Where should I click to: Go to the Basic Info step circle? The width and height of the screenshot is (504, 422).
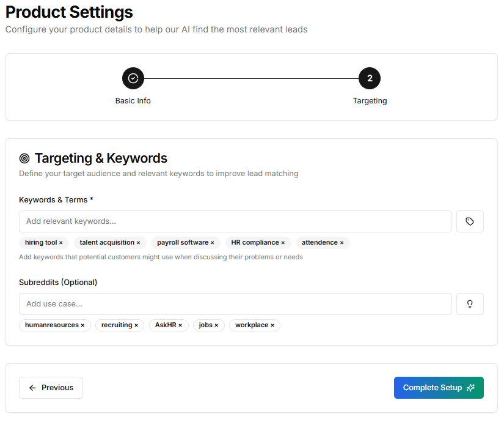(x=133, y=78)
